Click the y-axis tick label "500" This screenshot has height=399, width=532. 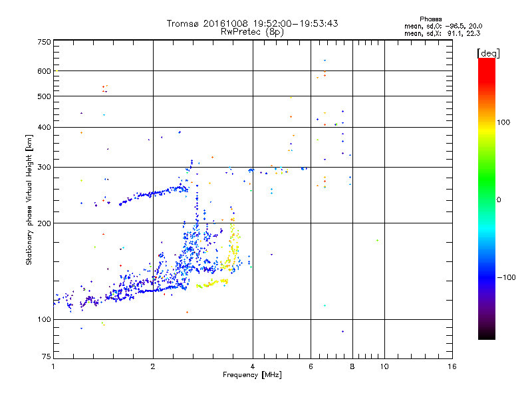pyautogui.click(x=44, y=96)
